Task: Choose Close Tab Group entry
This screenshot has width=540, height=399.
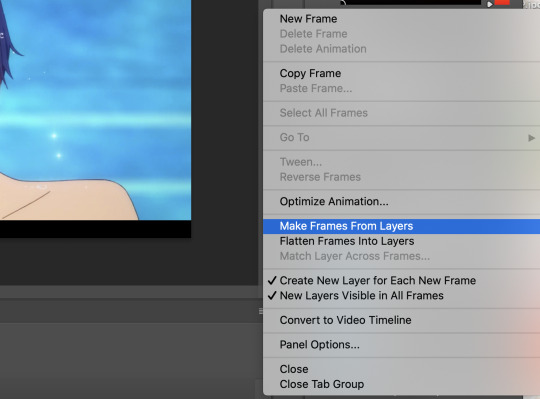Action: [402, 384]
